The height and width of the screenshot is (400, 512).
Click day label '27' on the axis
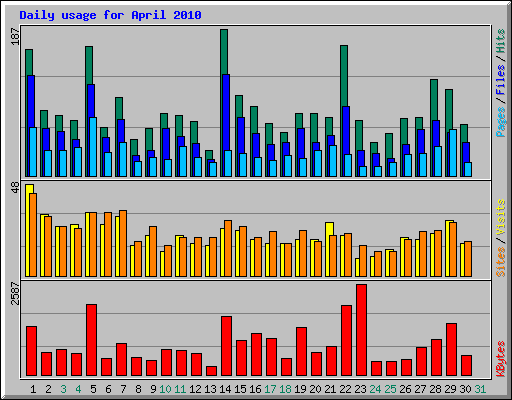420,389
